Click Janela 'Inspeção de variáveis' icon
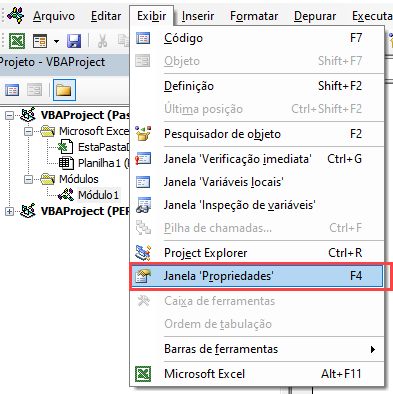The width and height of the screenshot is (393, 394). (x=143, y=205)
